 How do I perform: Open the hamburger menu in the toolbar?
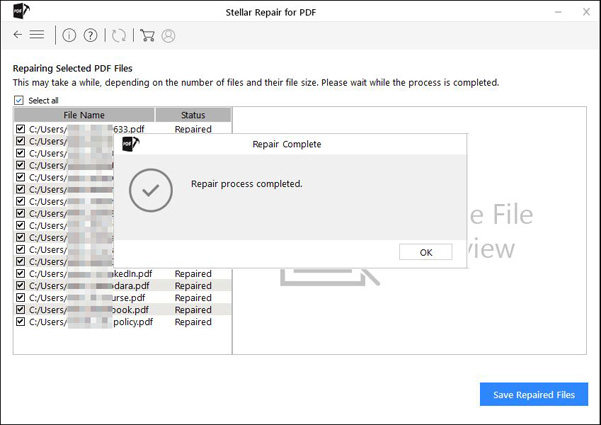(37, 35)
